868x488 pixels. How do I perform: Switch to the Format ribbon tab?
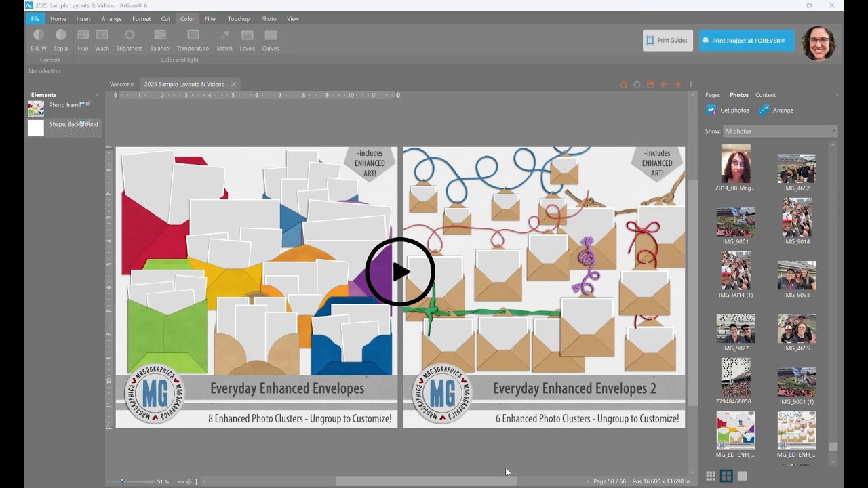click(x=142, y=19)
